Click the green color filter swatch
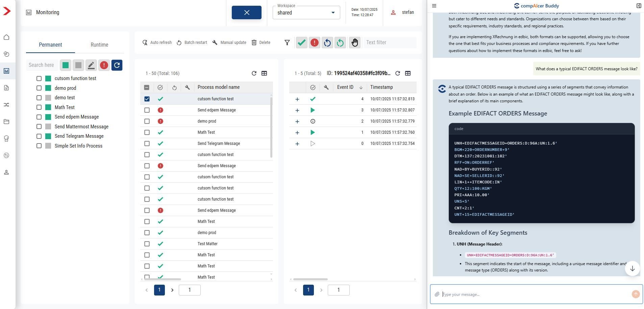The width and height of the screenshot is (644, 309). [66, 65]
